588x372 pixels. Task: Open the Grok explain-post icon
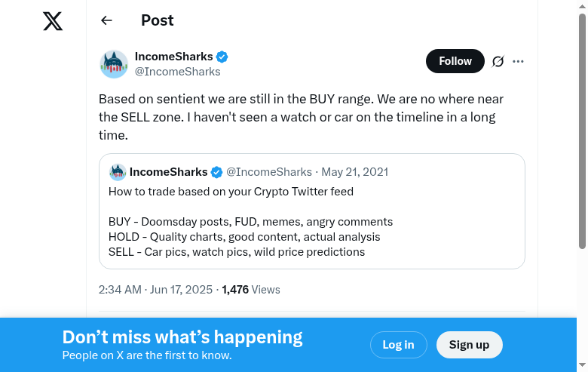tap(498, 61)
